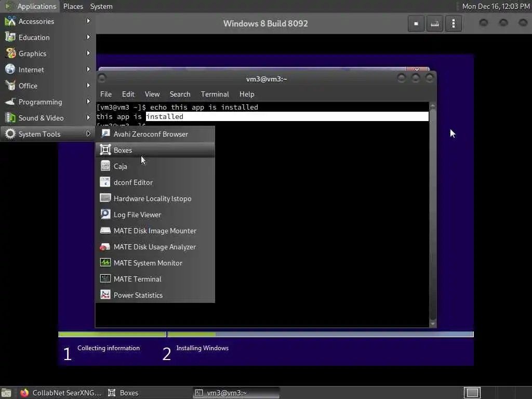
Task: Click the Caja file manager icon
Action: tap(105, 166)
